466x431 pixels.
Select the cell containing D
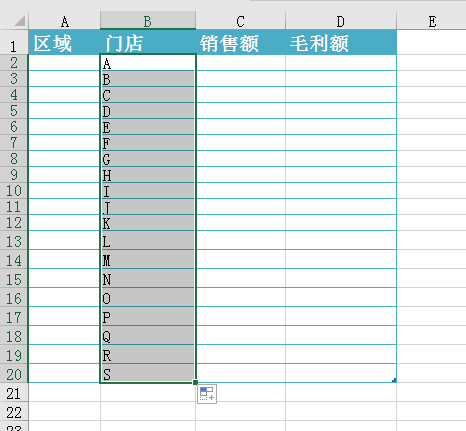pyautogui.click(x=148, y=111)
